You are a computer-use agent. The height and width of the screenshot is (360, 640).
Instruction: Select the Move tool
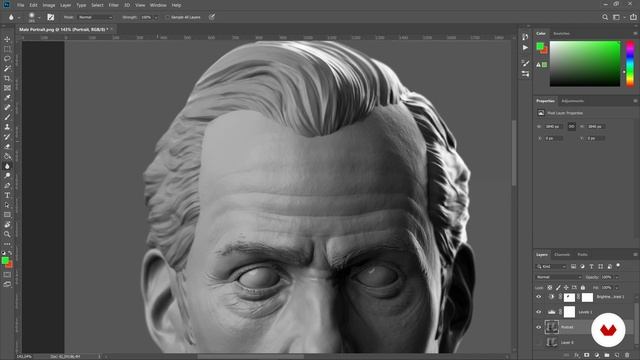7,39
